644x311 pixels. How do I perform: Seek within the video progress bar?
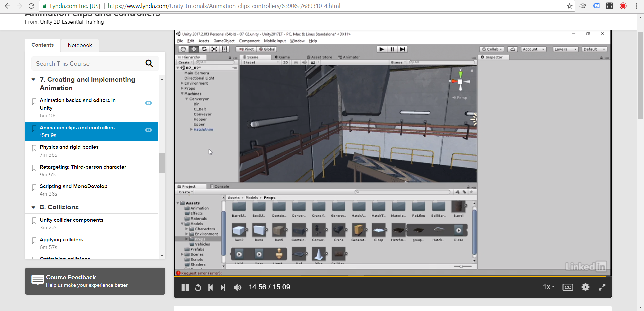[392, 277]
